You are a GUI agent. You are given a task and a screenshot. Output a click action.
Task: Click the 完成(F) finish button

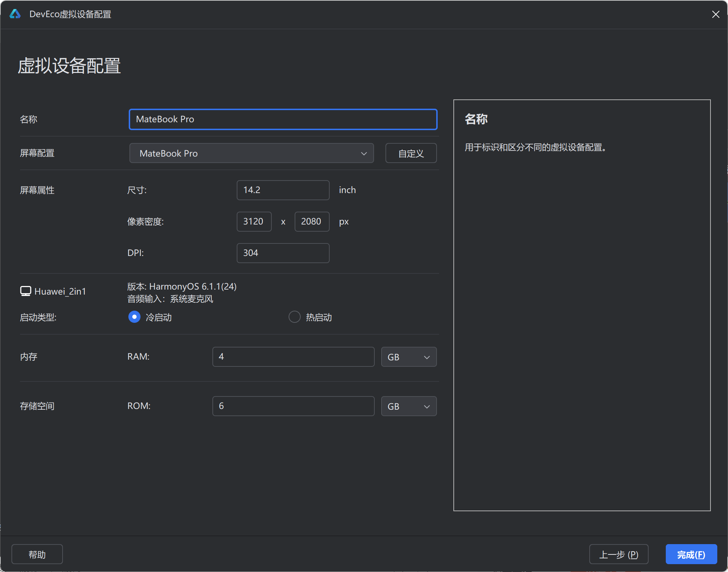pyautogui.click(x=692, y=554)
